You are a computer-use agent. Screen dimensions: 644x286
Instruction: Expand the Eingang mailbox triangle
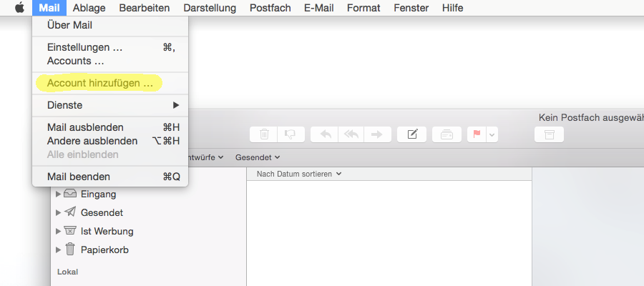click(x=59, y=194)
